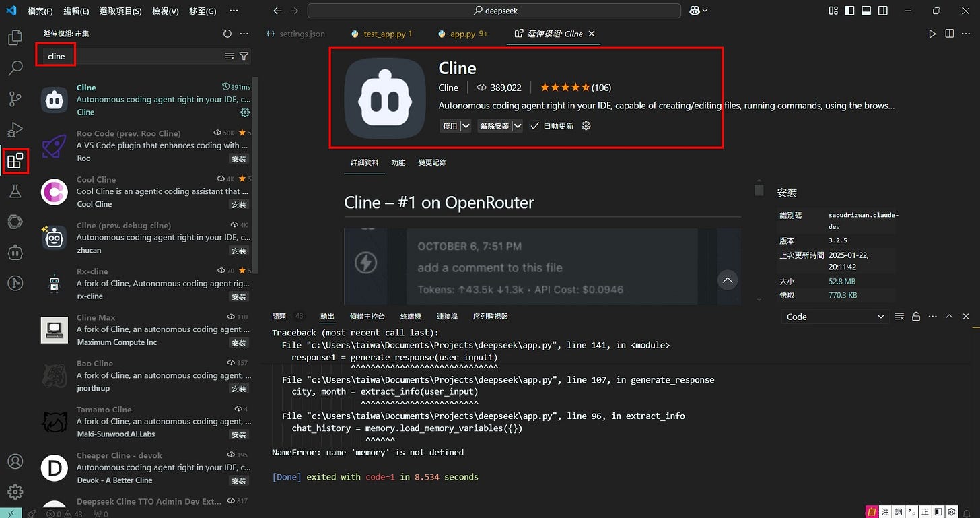Image resolution: width=980 pixels, height=518 pixels.
Task: Go back using navigation arrow
Action: click(x=277, y=11)
